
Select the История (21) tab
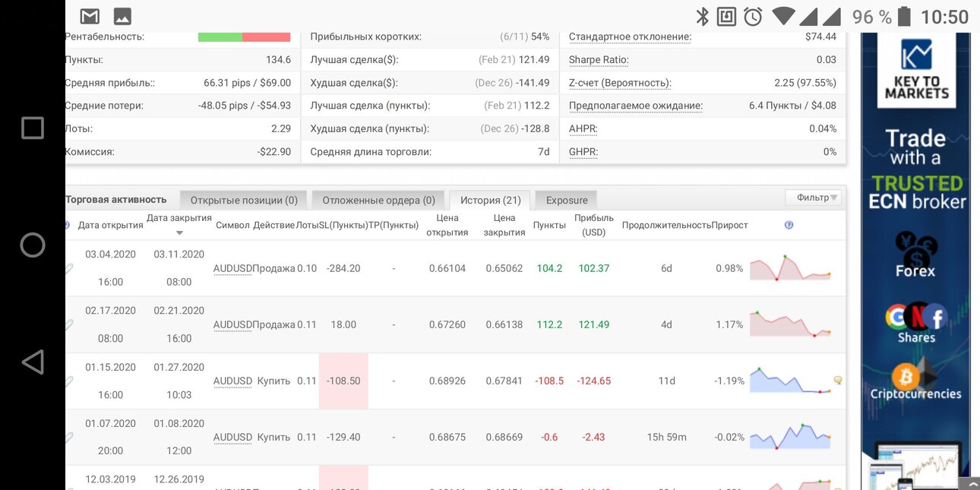pos(490,200)
